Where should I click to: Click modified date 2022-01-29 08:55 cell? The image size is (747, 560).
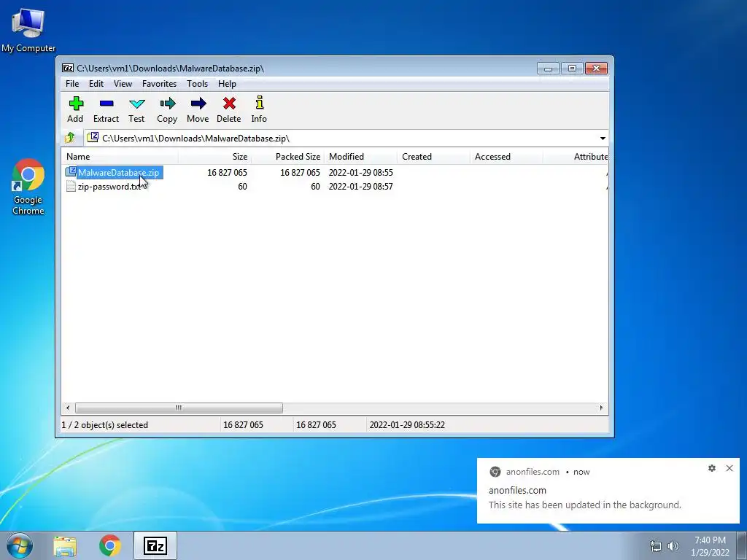pyautogui.click(x=360, y=173)
